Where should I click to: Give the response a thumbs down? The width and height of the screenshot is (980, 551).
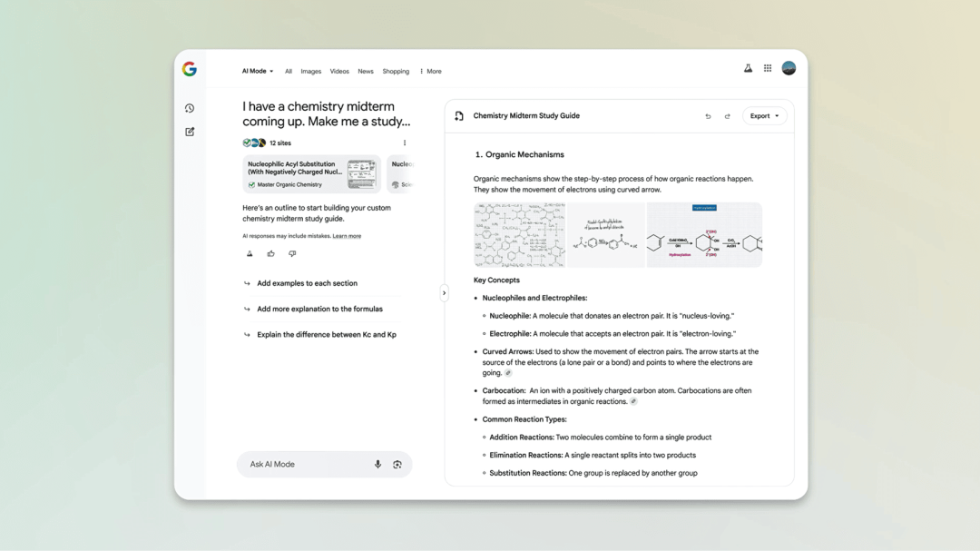pyautogui.click(x=292, y=254)
